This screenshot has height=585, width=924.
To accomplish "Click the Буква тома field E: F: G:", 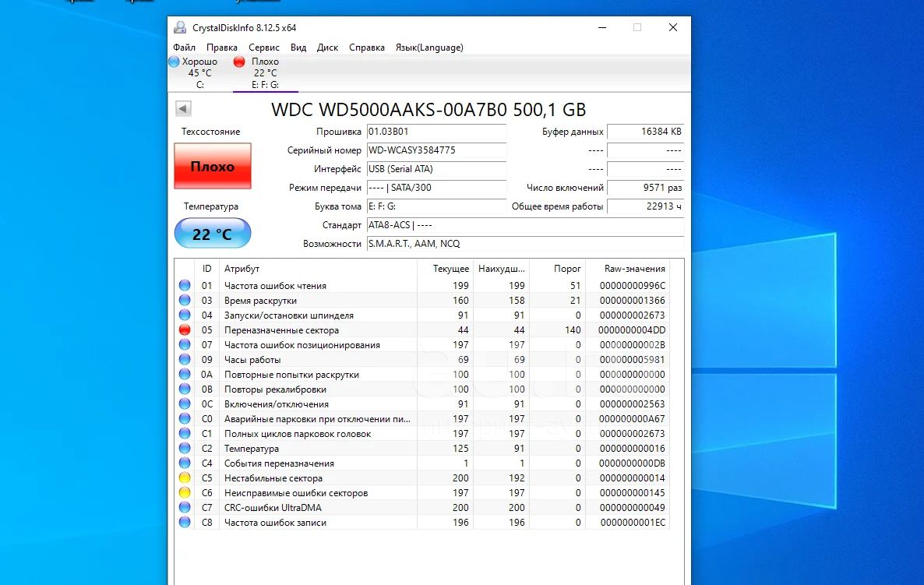I will (x=436, y=206).
